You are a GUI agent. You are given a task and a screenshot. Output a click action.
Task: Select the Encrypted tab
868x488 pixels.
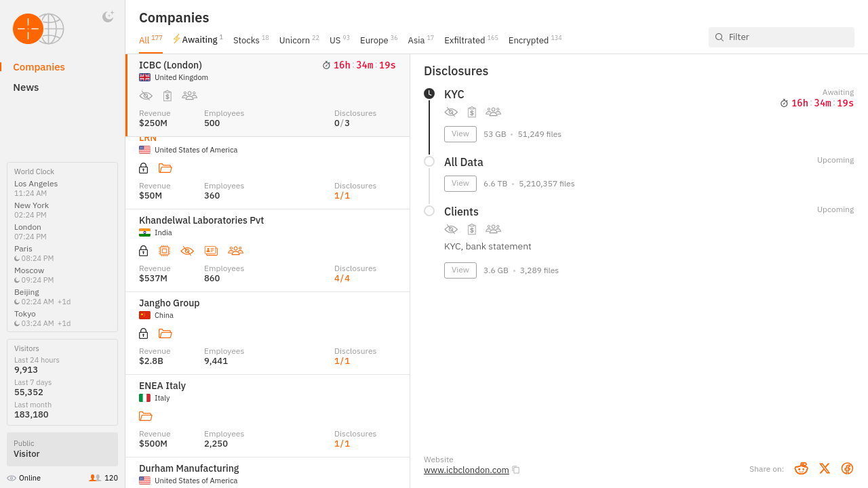[528, 41]
